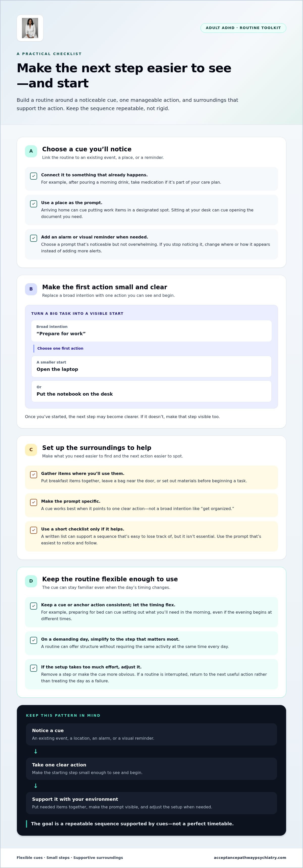Click the section B letter badge
303x868 pixels.
[31, 289]
